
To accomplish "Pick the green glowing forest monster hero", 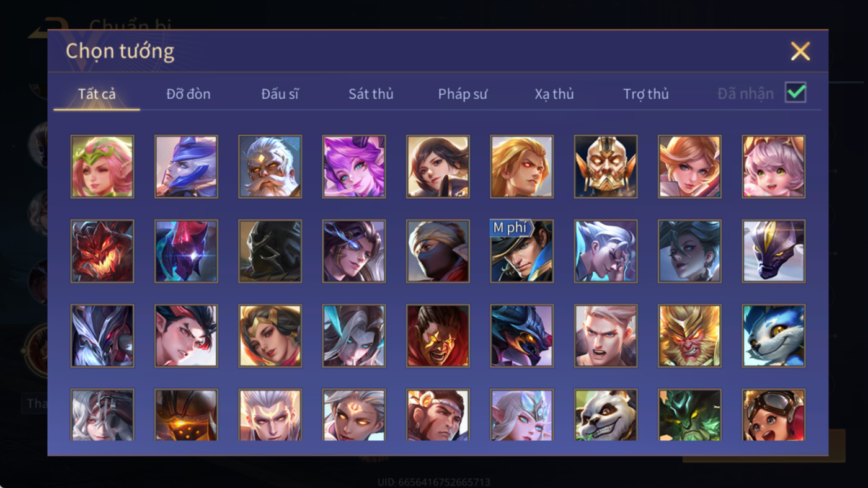I will [690, 415].
